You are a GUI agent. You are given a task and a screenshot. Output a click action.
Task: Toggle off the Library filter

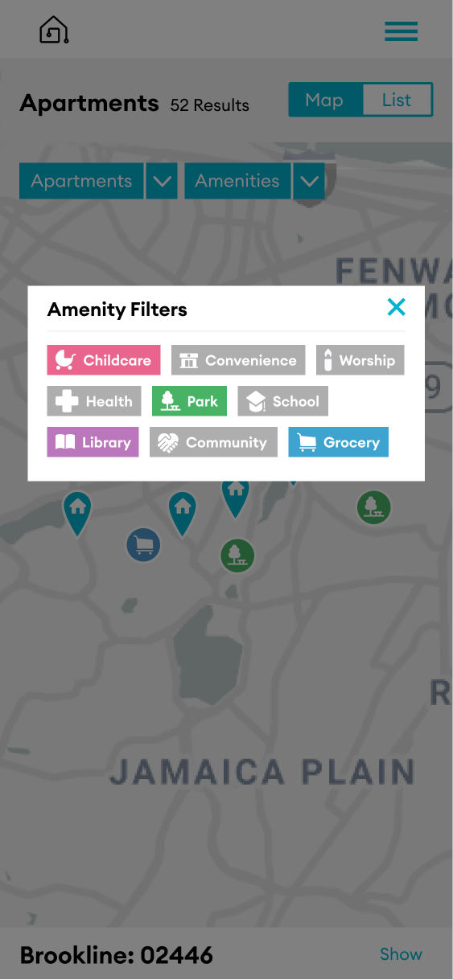coord(93,442)
